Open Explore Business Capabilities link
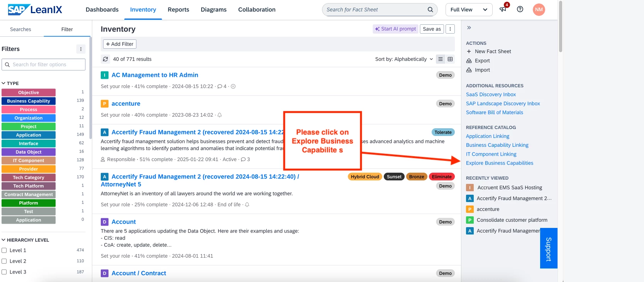The image size is (644, 282). pyautogui.click(x=500, y=163)
